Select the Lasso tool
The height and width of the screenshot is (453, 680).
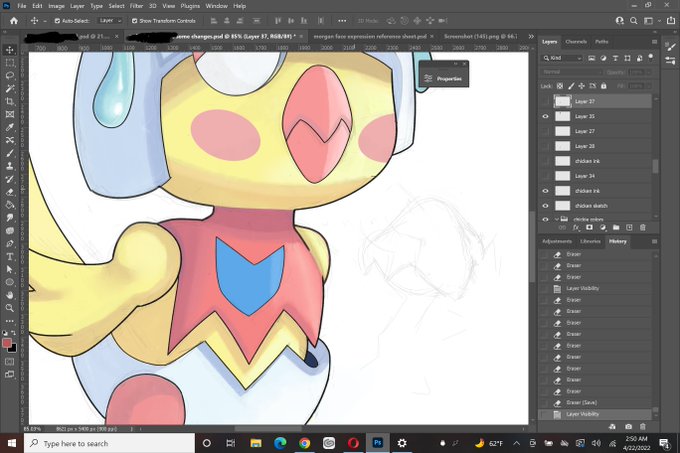[10, 76]
